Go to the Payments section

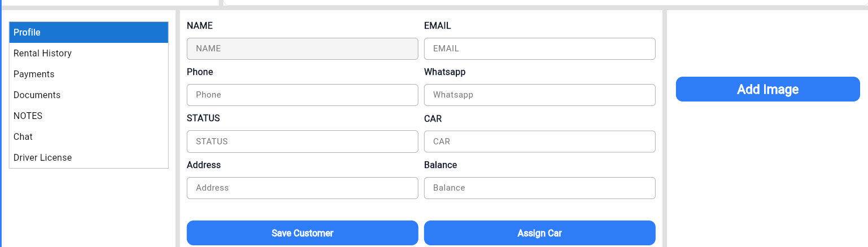coord(89,74)
